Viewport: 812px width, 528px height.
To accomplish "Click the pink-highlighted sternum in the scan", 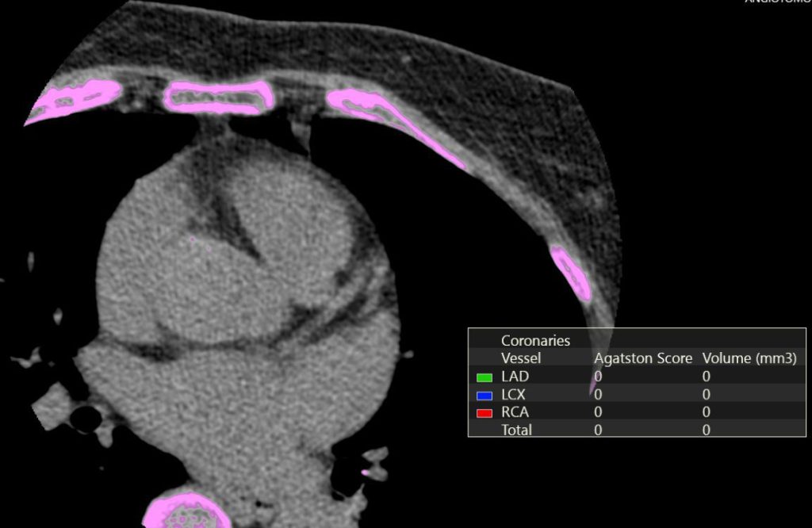I will pyautogui.click(x=218, y=97).
